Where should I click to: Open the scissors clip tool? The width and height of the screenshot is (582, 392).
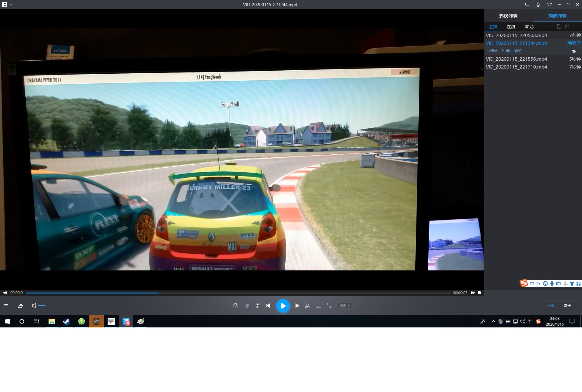click(307, 306)
